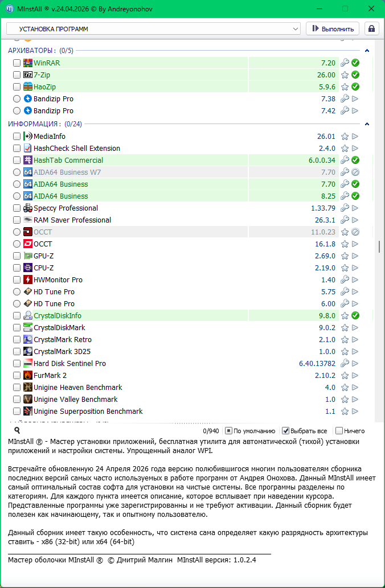Click the blocked status icon on the OCCT 11.0.23 row
Image resolution: width=385 pixels, height=588 pixels.
(x=355, y=232)
